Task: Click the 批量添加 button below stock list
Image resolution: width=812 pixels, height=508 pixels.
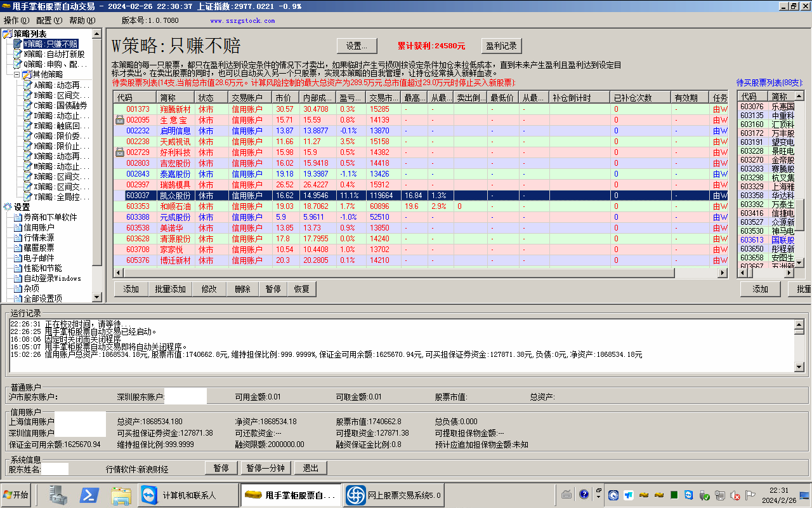Action: click(x=171, y=289)
